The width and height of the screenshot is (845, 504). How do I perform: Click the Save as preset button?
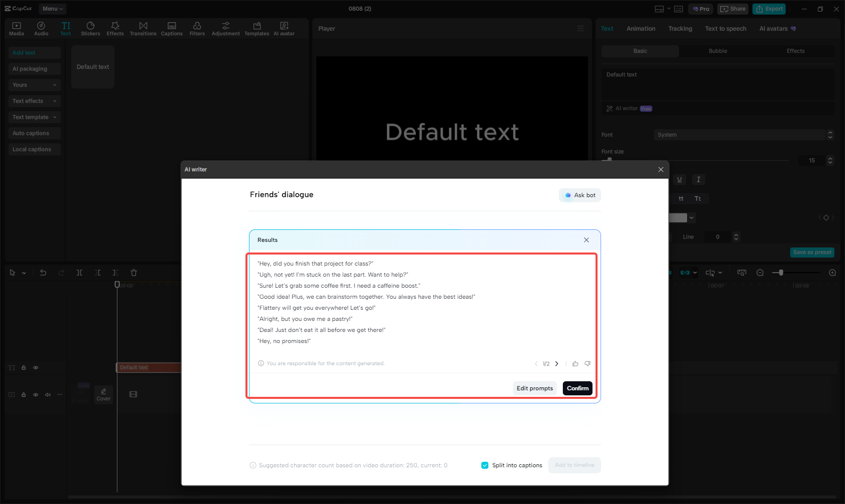tap(812, 253)
